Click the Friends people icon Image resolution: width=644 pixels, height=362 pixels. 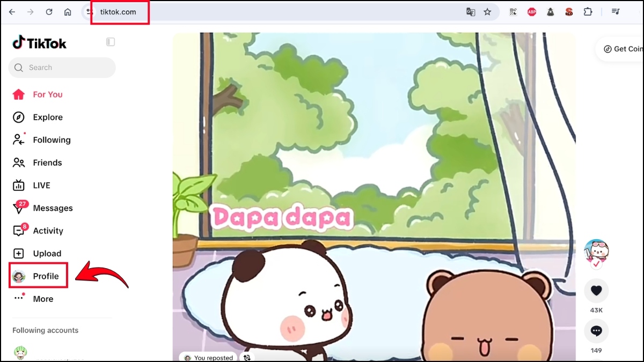pyautogui.click(x=19, y=162)
